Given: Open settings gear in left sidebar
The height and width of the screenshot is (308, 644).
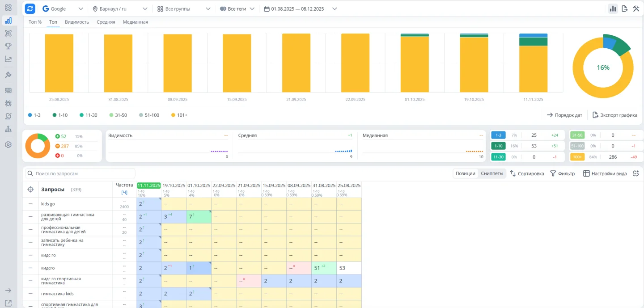Looking at the screenshot, I should click(x=8, y=145).
